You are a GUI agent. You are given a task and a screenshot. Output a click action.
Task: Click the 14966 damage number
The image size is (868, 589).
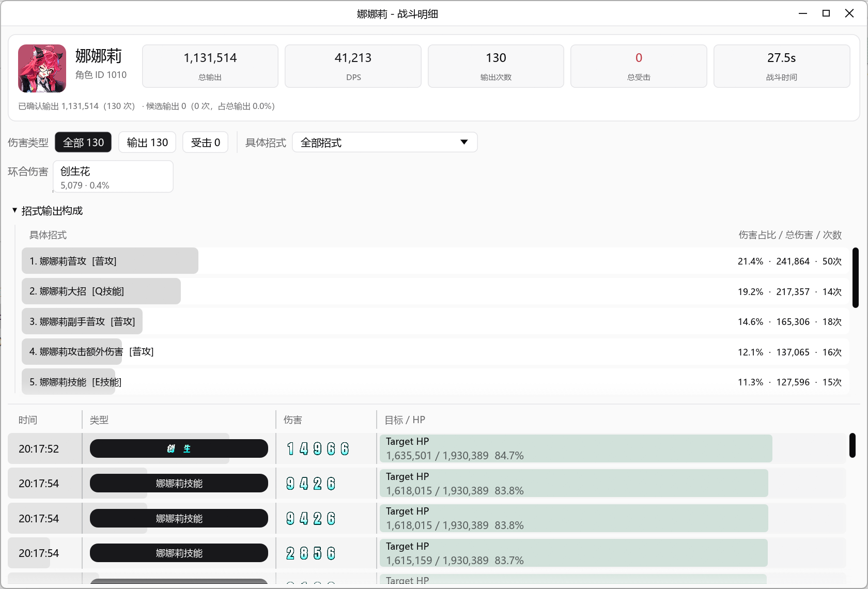point(318,448)
